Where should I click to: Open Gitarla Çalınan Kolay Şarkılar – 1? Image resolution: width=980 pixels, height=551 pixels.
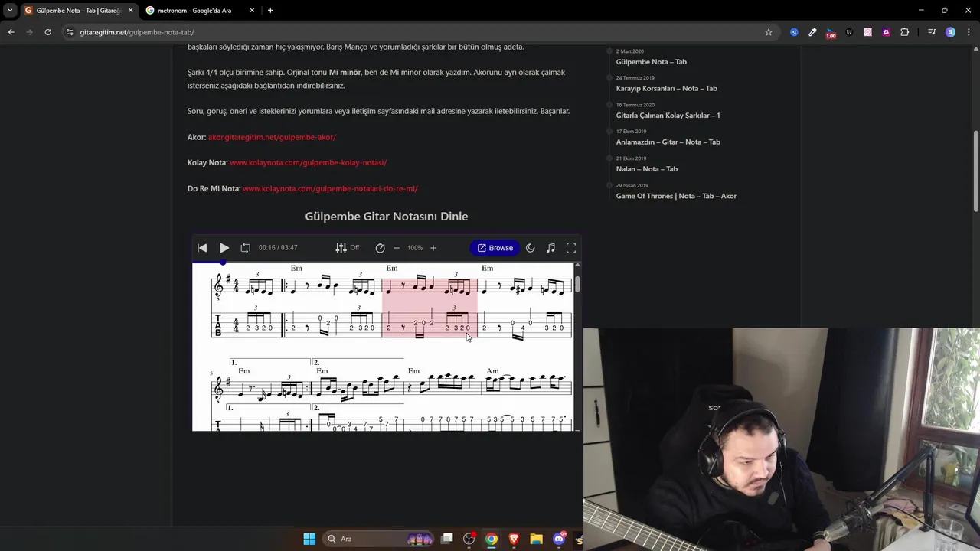pos(668,116)
